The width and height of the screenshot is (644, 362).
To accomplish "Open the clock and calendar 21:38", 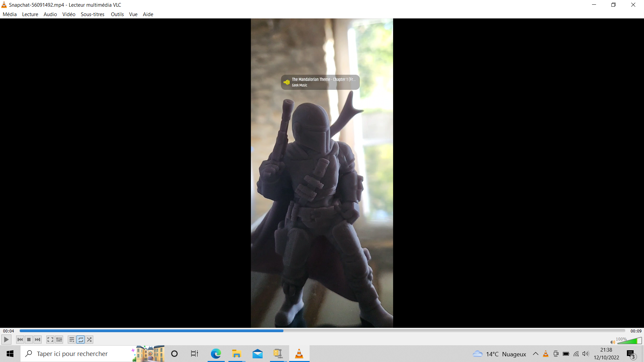I will click(x=606, y=354).
